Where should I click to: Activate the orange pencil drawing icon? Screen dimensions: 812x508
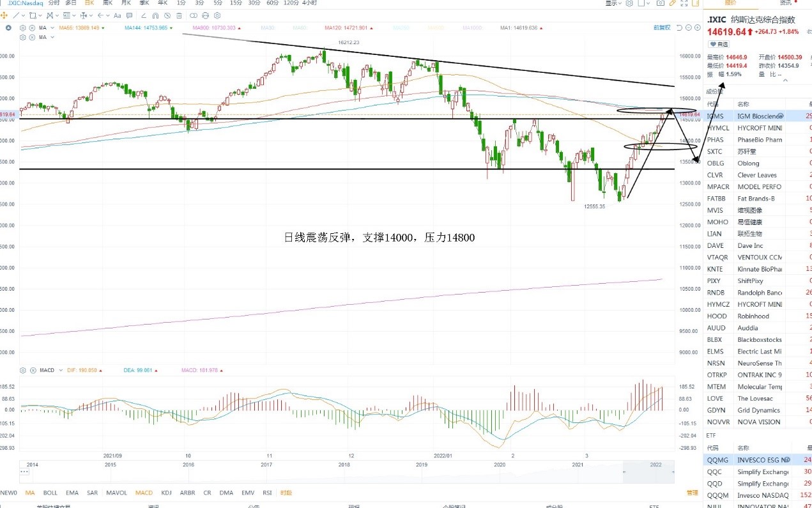(672, 3)
